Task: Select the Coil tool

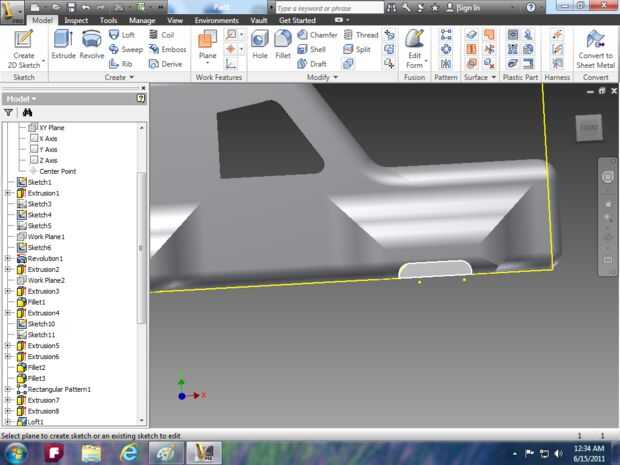Action: pos(161,35)
